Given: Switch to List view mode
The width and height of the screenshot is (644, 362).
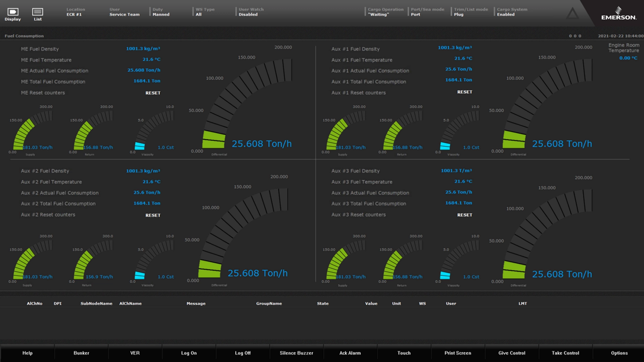Looking at the screenshot, I should coord(37,13).
